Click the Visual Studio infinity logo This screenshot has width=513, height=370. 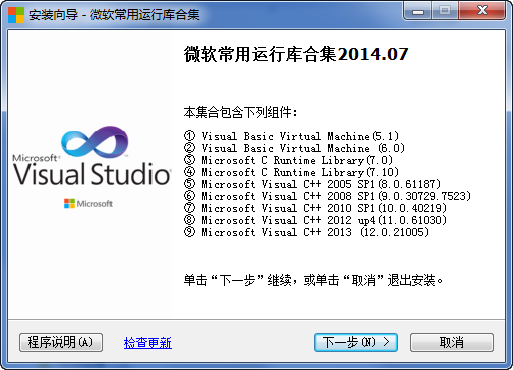[95, 142]
